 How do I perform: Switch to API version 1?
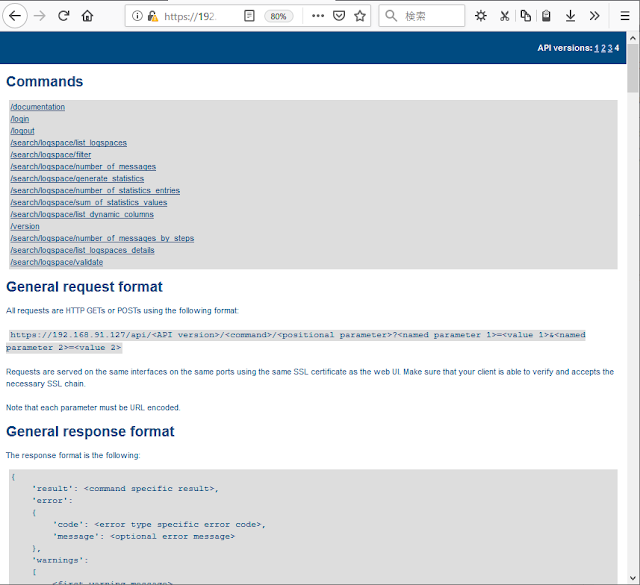tap(596, 48)
